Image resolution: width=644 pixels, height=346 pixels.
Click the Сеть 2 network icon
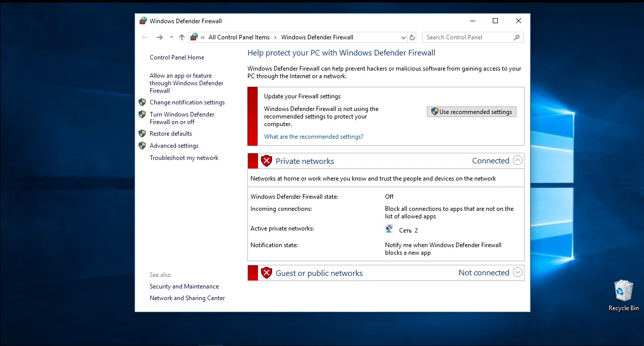pyautogui.click(x=389, y=229)
